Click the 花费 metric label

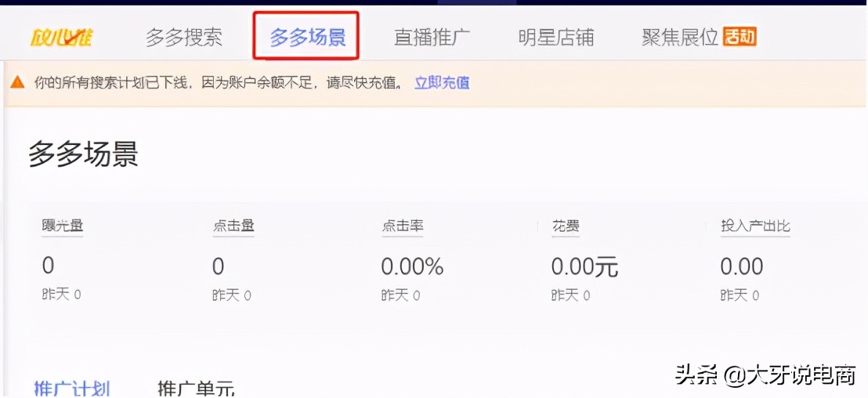click(x=566, y=226)
